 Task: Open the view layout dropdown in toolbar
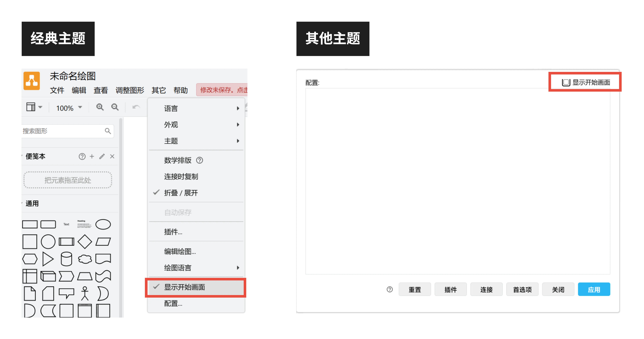(x=34, y=107)
